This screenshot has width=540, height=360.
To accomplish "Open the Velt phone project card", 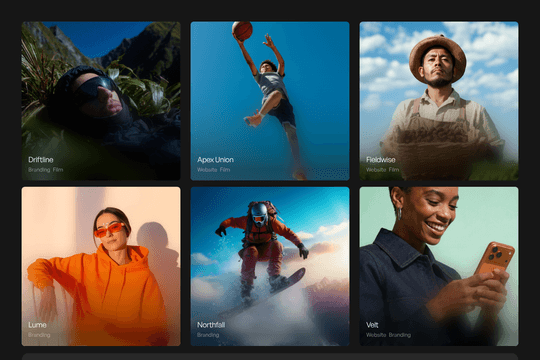I will coord(439,266).
